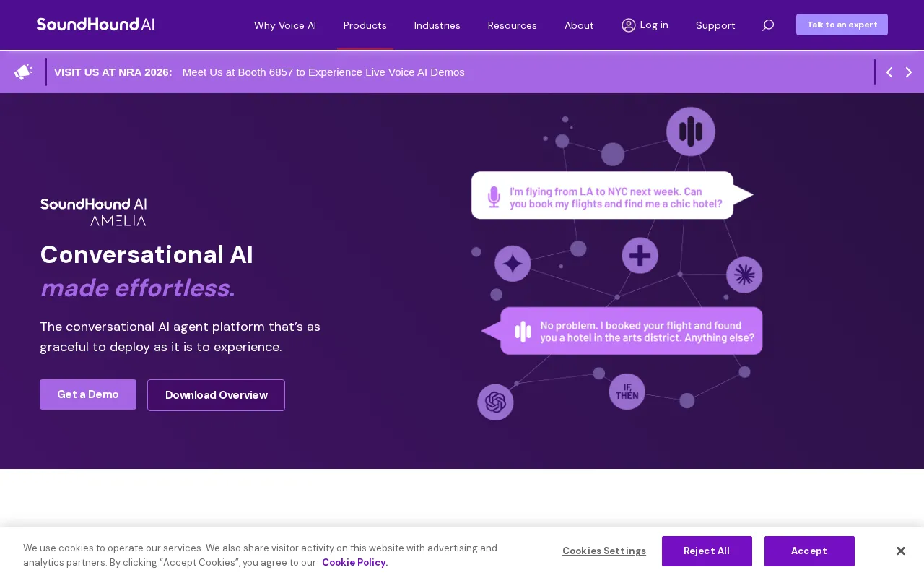Viewport: 924px width, 578px height.
Task: Accept cookies
Action: click(x=809, y=551)
